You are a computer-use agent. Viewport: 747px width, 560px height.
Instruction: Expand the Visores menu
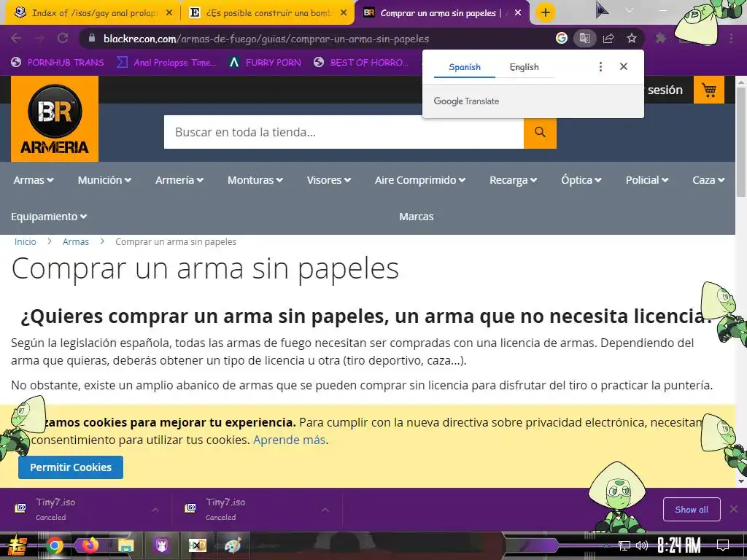tap(329, 180)
